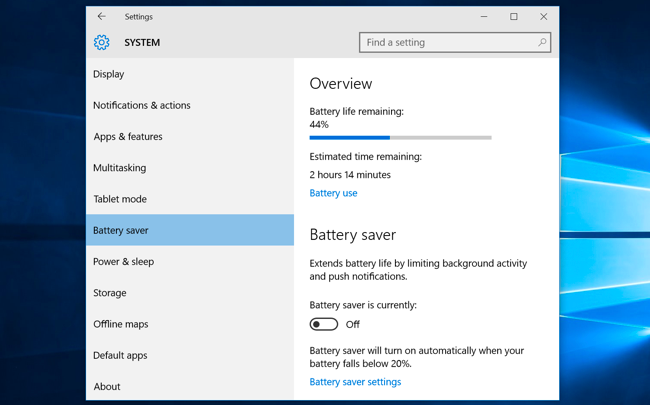The height and width of the screenshot is (405, 650).
Task: Open the About page
Action: coord(190,386)
